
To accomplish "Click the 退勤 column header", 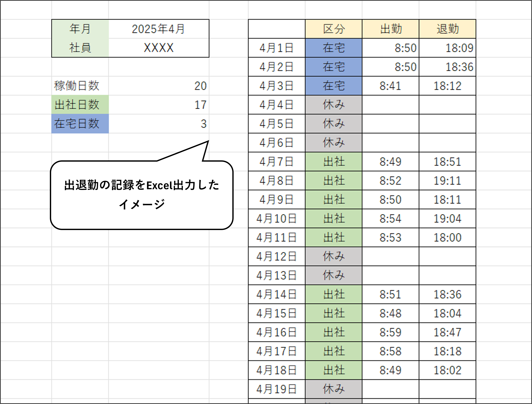I will [447, 29].
